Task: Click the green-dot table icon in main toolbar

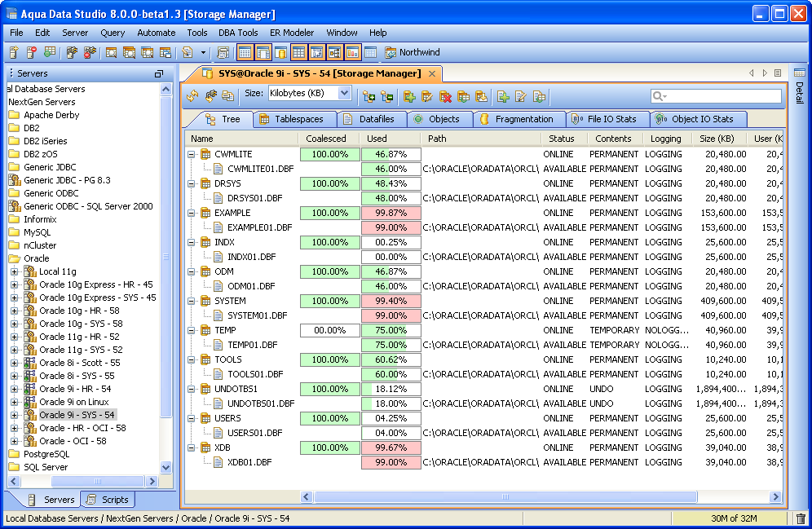Action: [50, 52]
